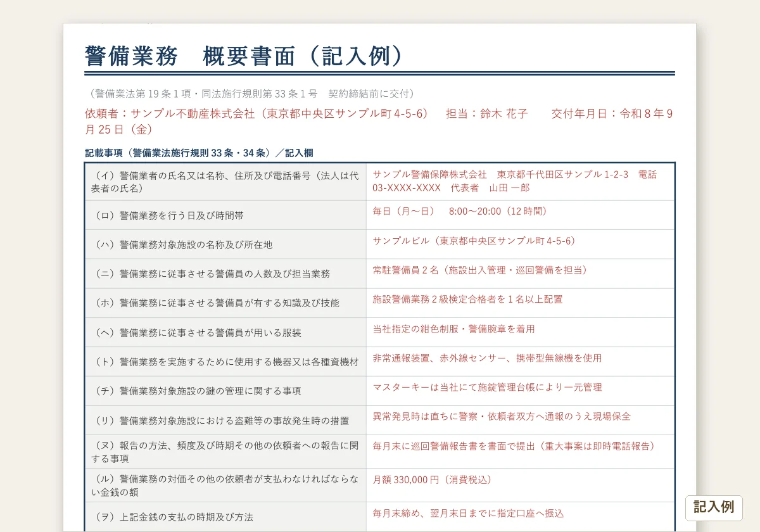Select the value 非常通報装置、赤外線センサー cell
Image resolution: width=760 pixels, height=532 pixels.
pyautogui.click(x=521, y=362)
